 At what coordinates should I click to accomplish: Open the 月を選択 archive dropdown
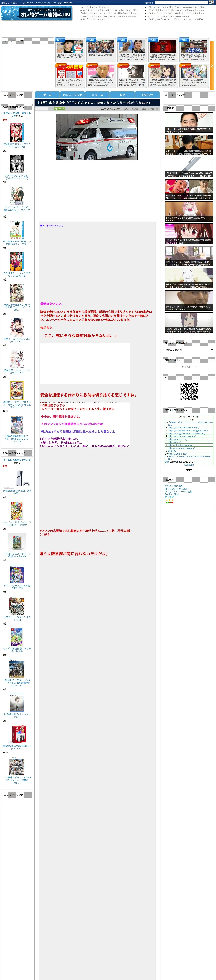point(189,366)
